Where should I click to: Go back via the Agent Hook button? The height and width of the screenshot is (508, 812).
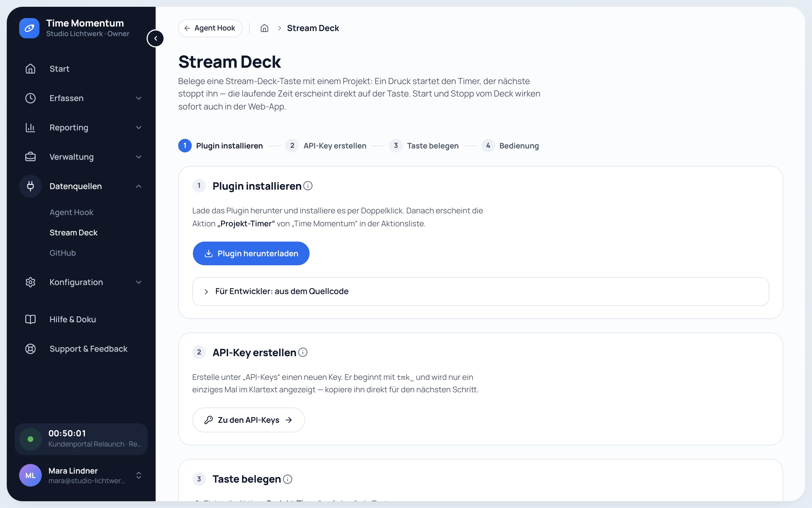coord(210,28)
